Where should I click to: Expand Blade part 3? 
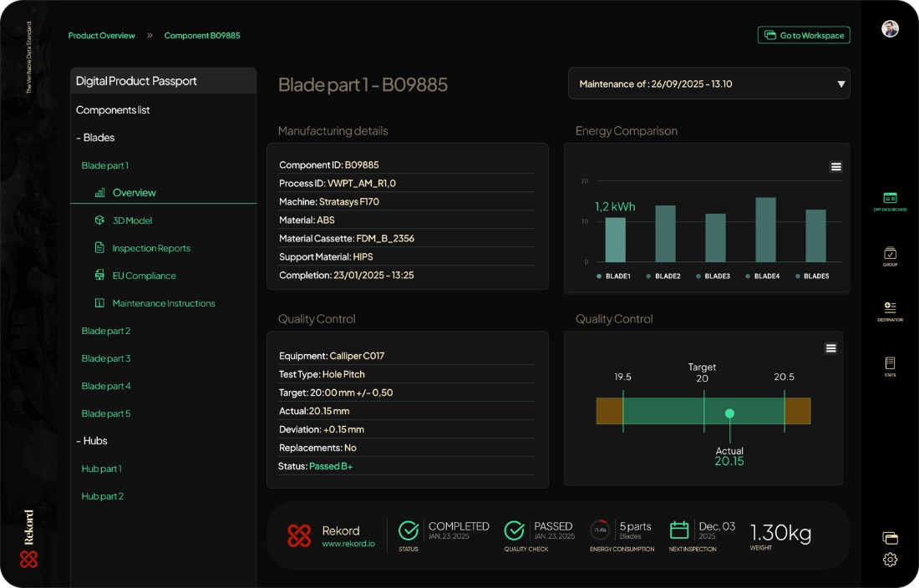pyautogui.click(x=106, y=358)
